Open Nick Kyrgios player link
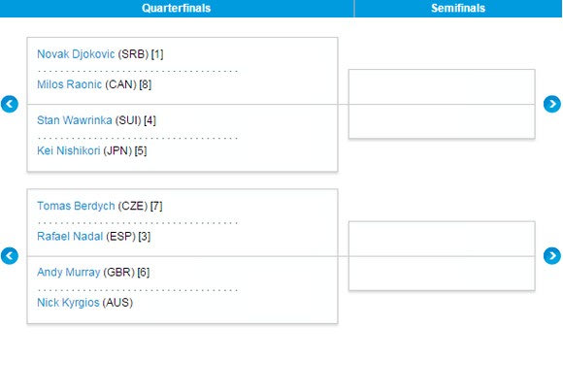The height and width of the screenshot is (392, 563). (x=68, y=303)
